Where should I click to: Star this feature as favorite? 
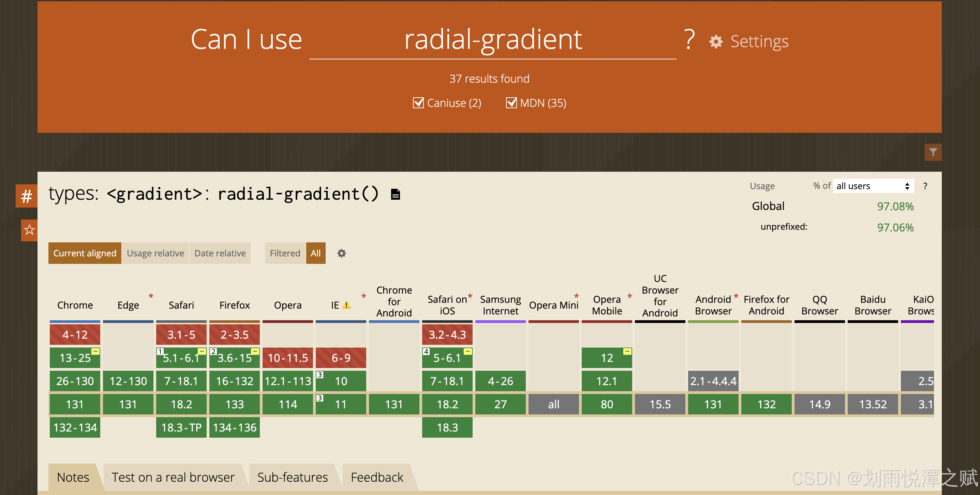[29, 230]
